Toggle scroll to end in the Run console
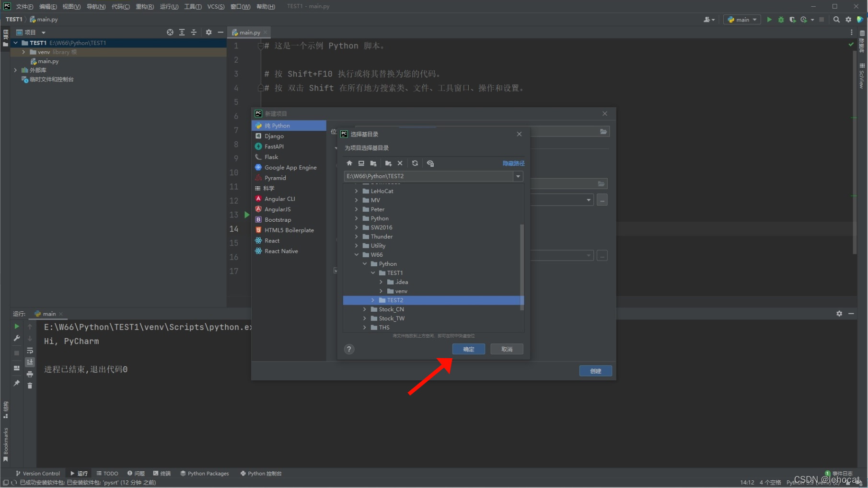 point(30,362)
